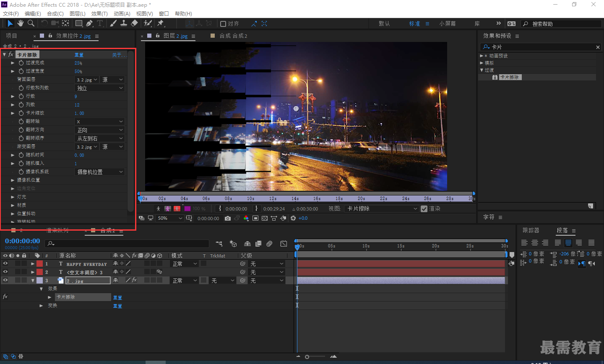Select the Pan Behind region tool
The height and width of the screenshot is (364, 604).
[x=65, y=23]
